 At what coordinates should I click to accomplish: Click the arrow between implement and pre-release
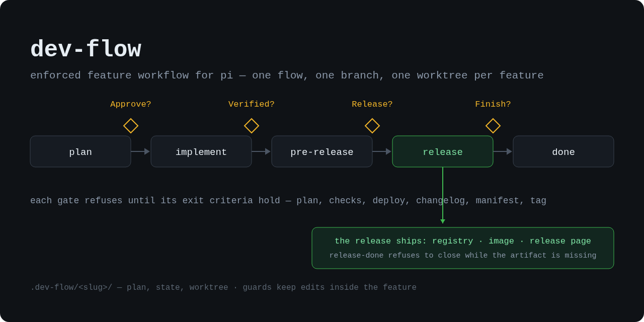point(261,151)
